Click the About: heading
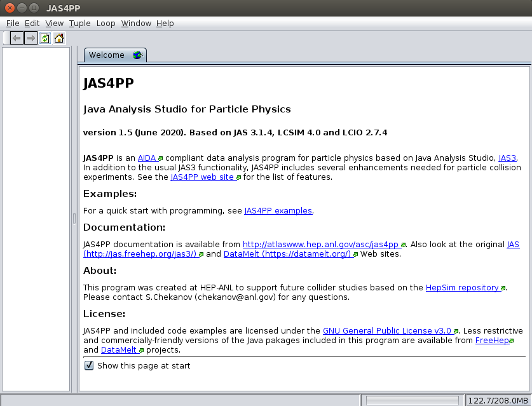This screenshot has width=532, height=406. click(100, 271)
